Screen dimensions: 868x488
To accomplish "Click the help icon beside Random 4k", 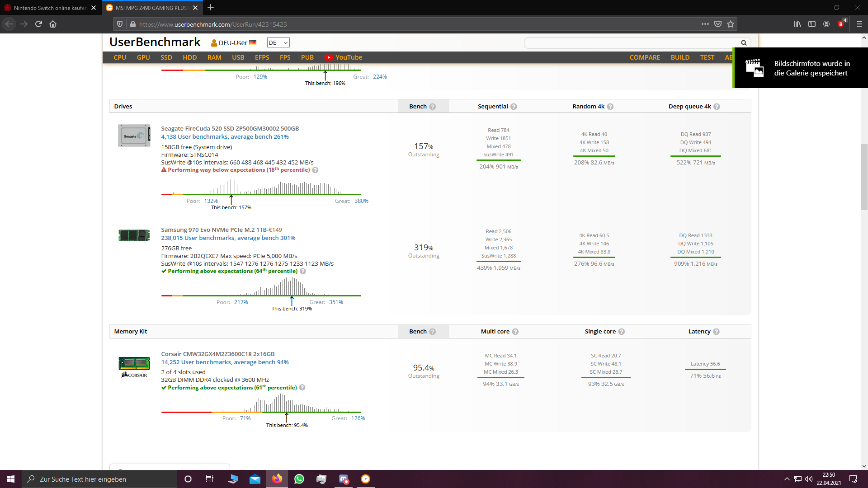I will click(x=610, y=107).
